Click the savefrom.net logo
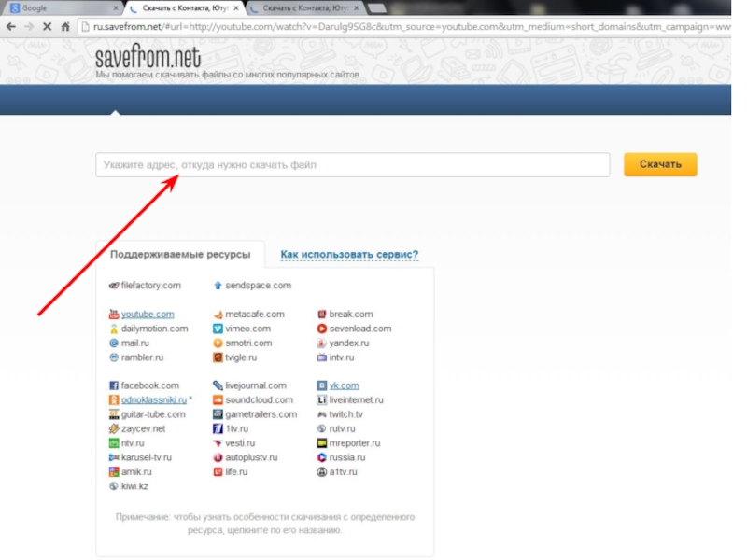The image size is (747, 560). click(148, 57)
